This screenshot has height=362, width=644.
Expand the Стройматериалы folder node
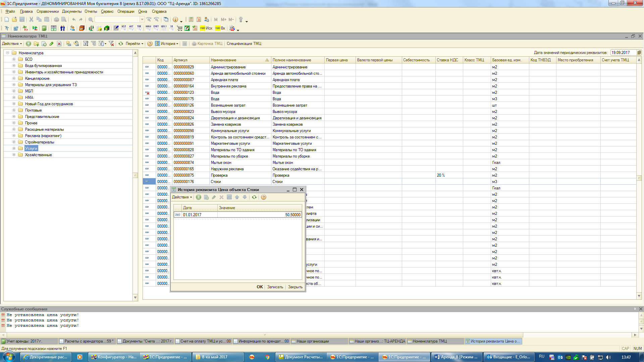pyautogui.click(x=14, y=142)
